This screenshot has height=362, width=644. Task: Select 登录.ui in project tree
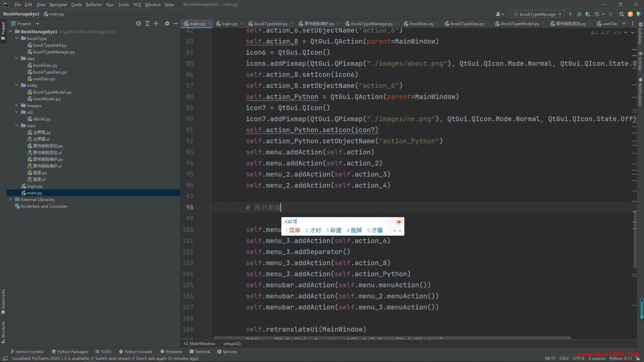39,179
